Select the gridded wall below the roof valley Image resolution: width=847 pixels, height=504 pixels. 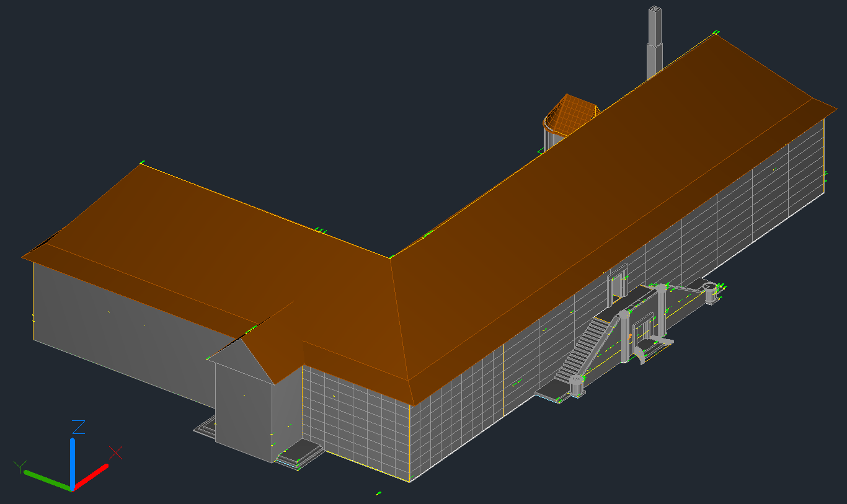[x=353, y=415]
